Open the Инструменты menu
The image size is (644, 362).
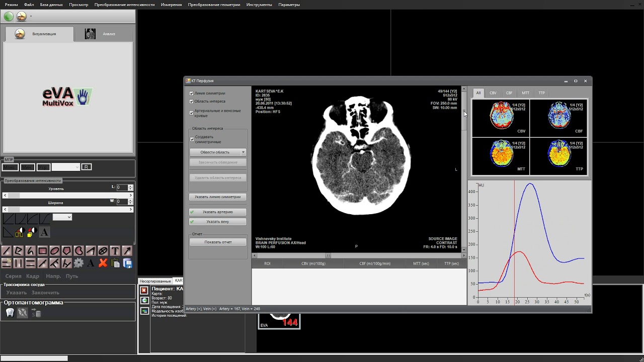[x=259, y=5]
